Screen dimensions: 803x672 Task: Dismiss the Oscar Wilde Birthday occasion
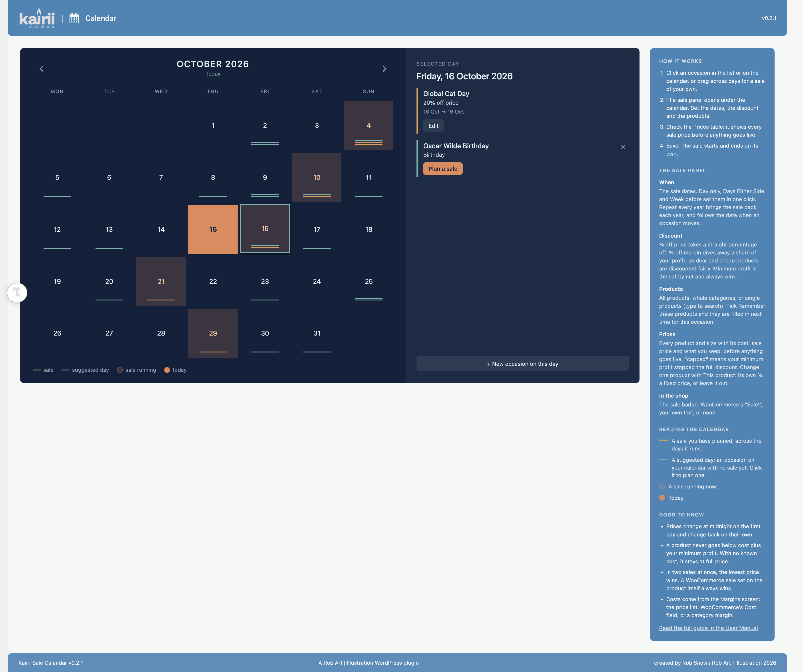click(623, 147)
